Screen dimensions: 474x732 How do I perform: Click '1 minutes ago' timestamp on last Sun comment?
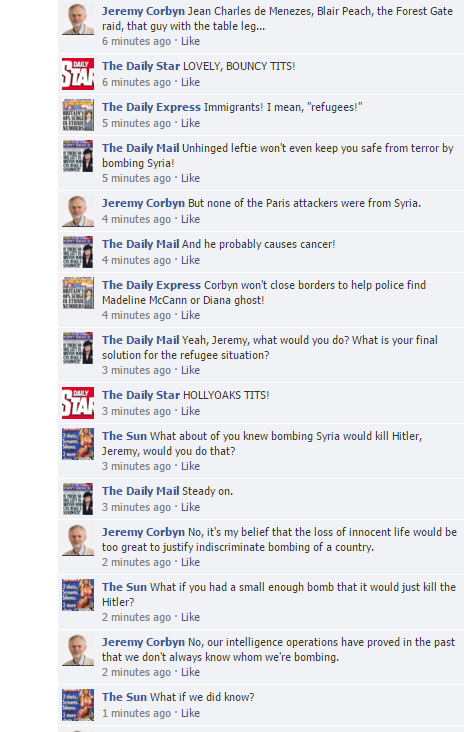[x=136, y=713]
